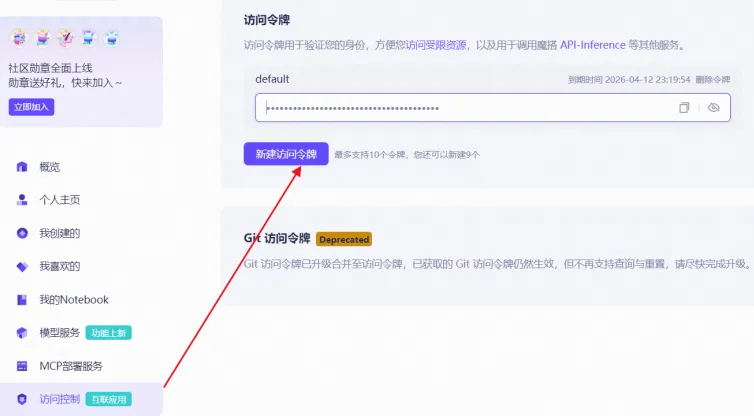754x416 pixels.
Task: Click the 'Git 访问令牌' heading
Action: click(x=277, y=239)
